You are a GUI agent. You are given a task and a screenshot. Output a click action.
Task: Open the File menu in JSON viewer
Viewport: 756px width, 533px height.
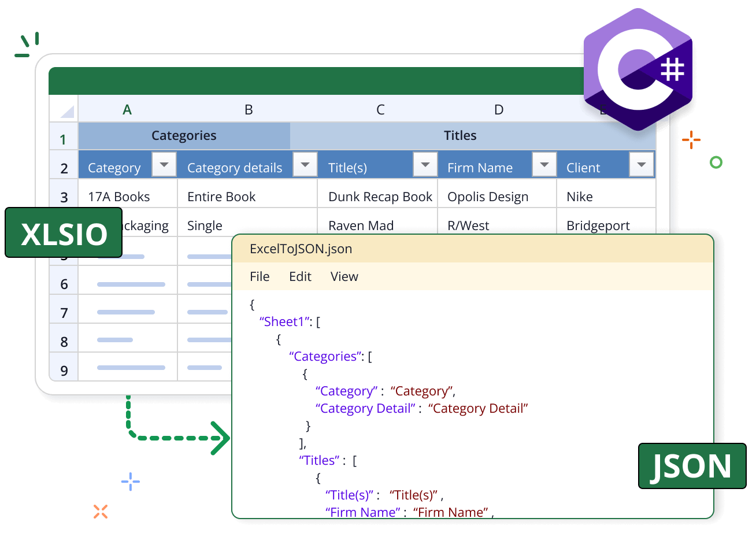click(x=260, y=277)
